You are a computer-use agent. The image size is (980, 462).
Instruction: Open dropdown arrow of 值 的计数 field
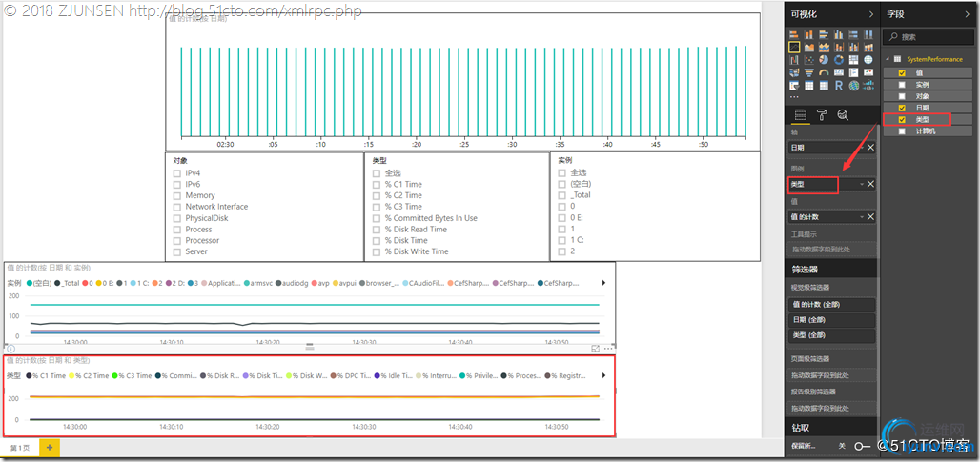(x=862, y=216)
